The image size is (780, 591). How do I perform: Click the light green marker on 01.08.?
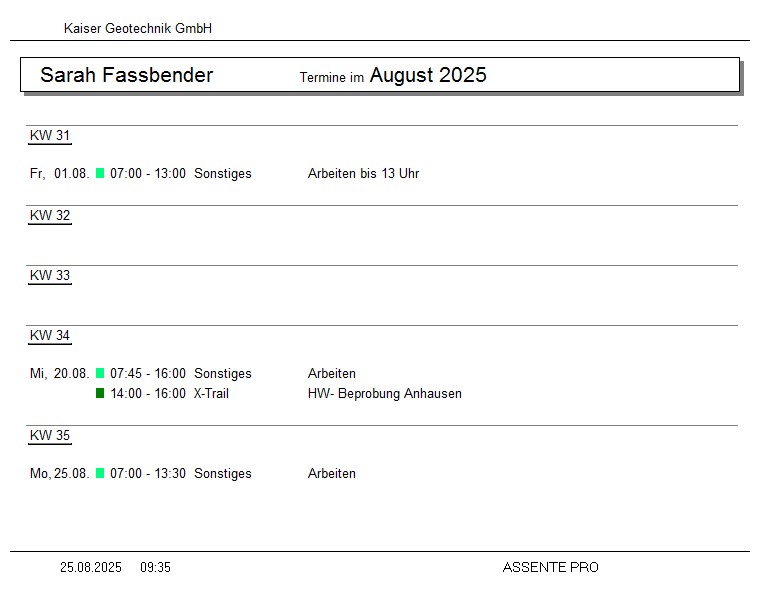[100, 173]
